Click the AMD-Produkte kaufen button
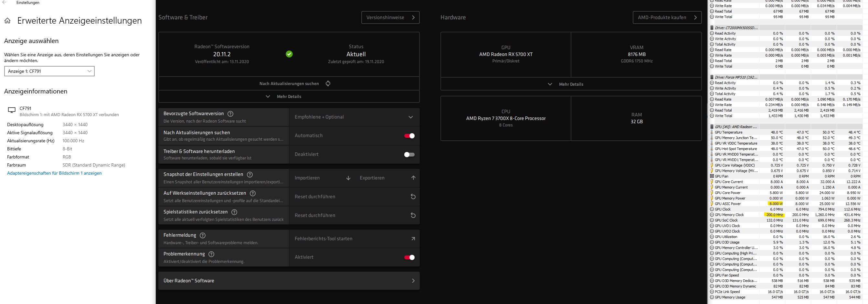 667,17
